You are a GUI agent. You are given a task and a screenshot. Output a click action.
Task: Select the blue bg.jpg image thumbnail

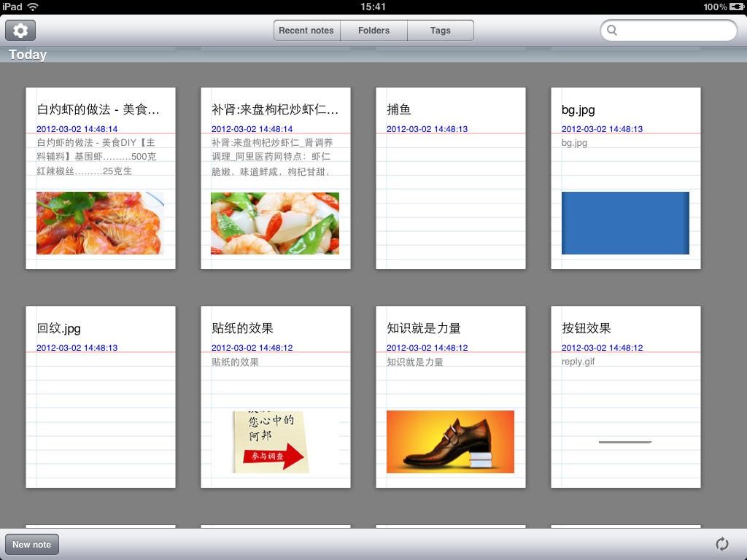[x=625, y=223]
